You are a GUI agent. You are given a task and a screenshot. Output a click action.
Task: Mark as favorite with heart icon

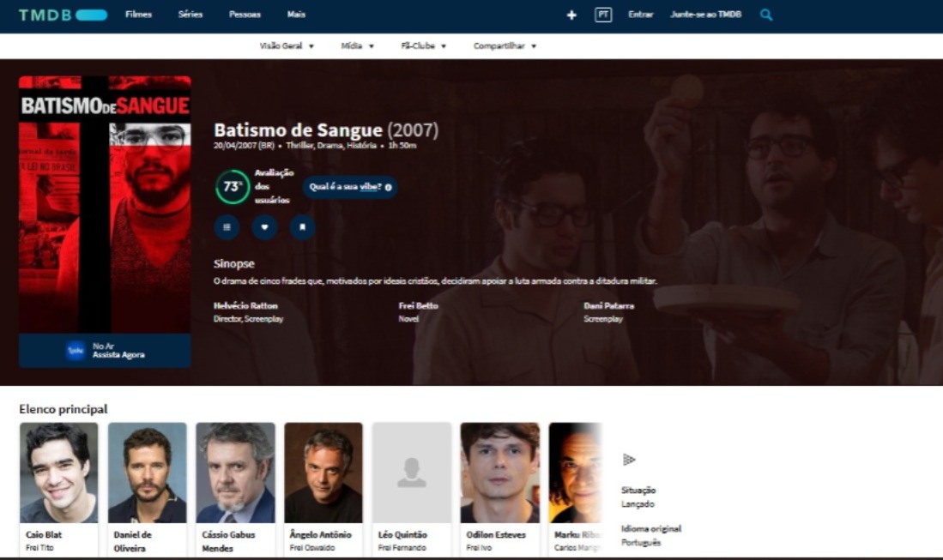264,227
